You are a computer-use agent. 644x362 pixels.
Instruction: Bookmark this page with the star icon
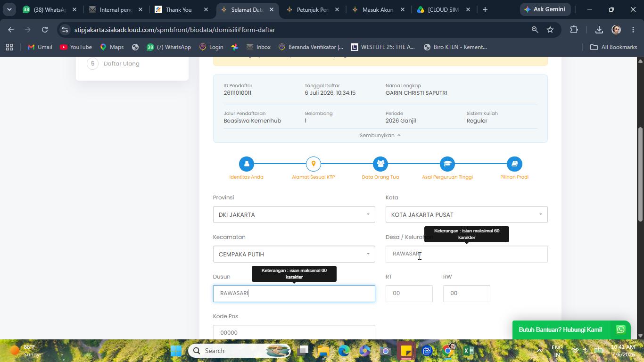tap(550, 30)
